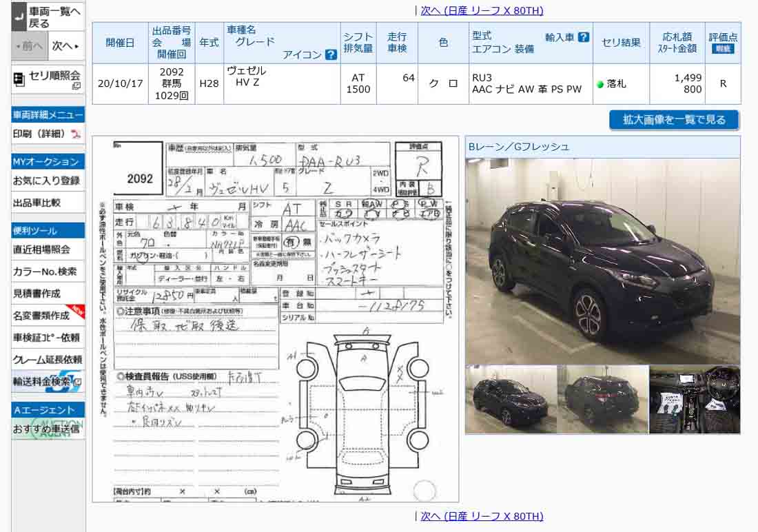
Task: Click 評価点 detail badge in header
Action: click(x=723, y=49)
